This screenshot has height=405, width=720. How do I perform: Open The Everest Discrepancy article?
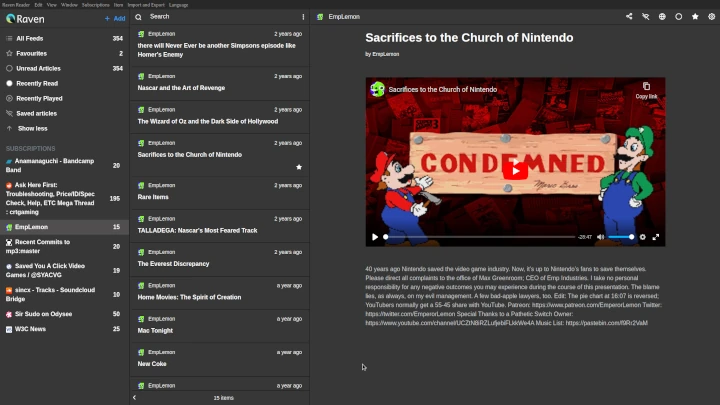(x=220, y=259)
